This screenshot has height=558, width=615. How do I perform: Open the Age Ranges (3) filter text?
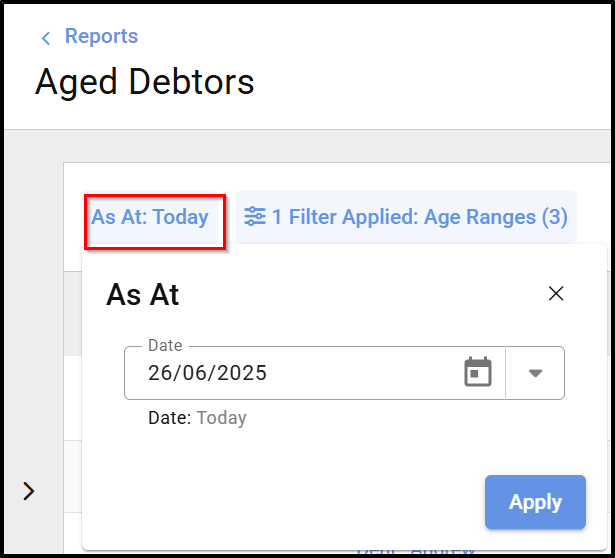click(x=496, y=216)
